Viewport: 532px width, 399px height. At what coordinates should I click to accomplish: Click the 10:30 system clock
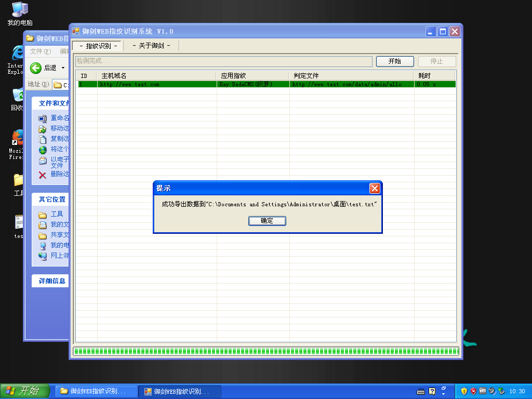pyautogui.click(x=517, y=392)
